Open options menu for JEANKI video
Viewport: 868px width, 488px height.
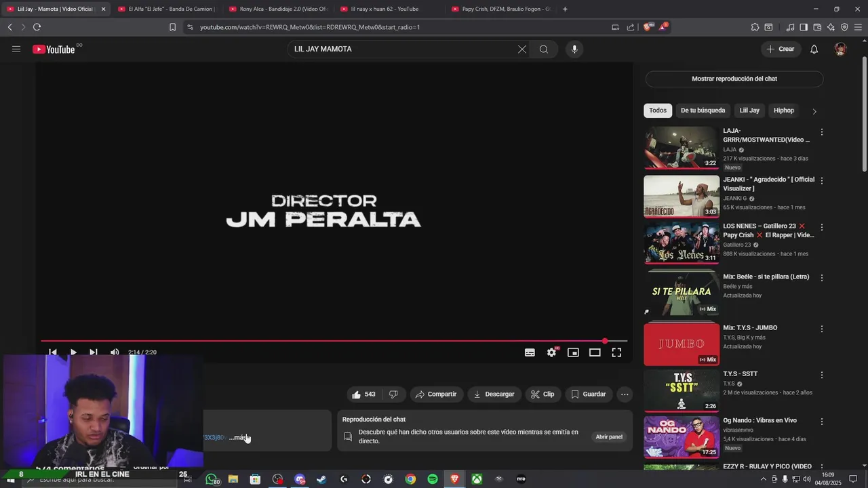pos(822,181)
